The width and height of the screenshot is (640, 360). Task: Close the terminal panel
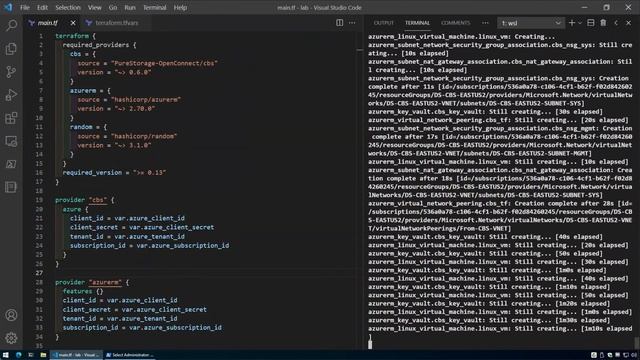coord(629,23)
